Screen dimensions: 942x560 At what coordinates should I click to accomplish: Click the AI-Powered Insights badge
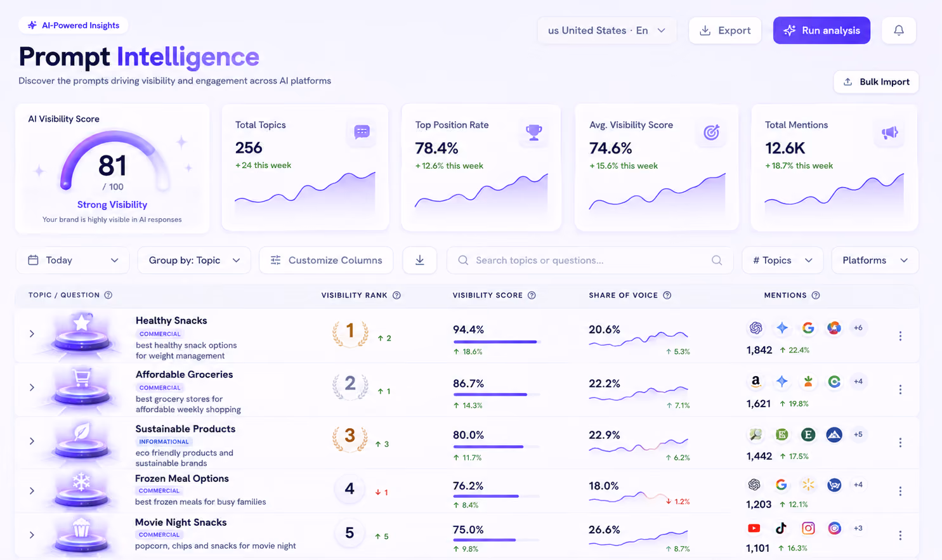(x=73, y=25)
